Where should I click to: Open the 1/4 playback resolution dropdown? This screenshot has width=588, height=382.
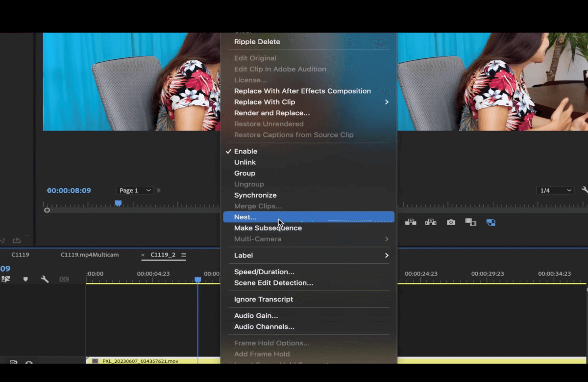(x=555, y=190)
